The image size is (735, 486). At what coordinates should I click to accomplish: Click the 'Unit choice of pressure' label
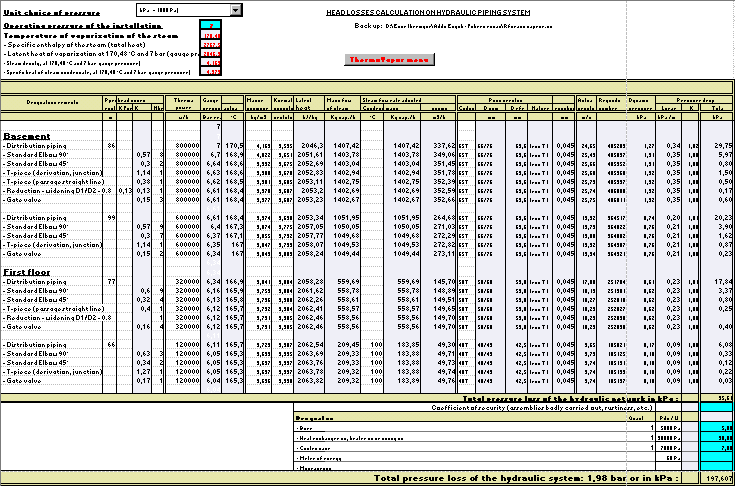[x=52, y=13]
